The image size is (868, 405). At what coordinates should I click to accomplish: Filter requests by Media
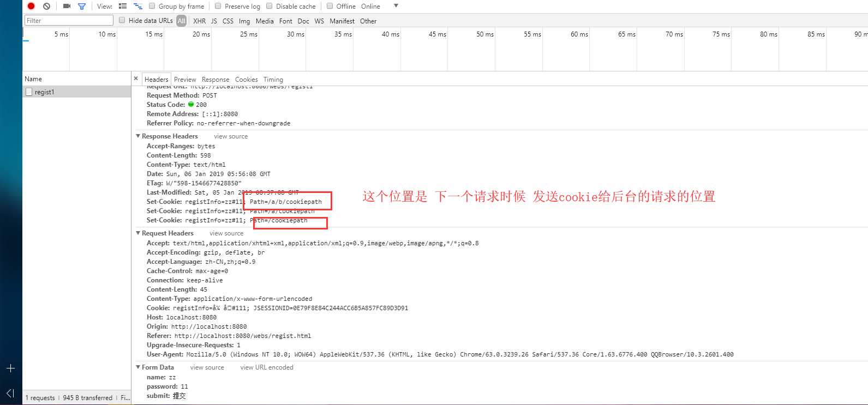[x=265, y=21]
